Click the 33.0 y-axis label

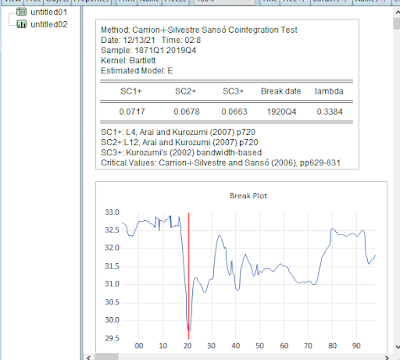[x=112, y=212]
